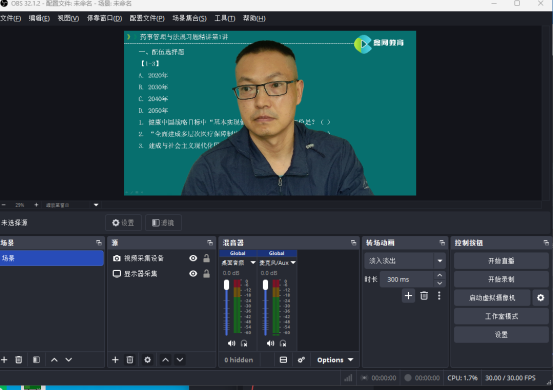Open the 淡入淡出 transition dropdown
The width and height of the screenshot is (554, 390).
coord(405,261)
